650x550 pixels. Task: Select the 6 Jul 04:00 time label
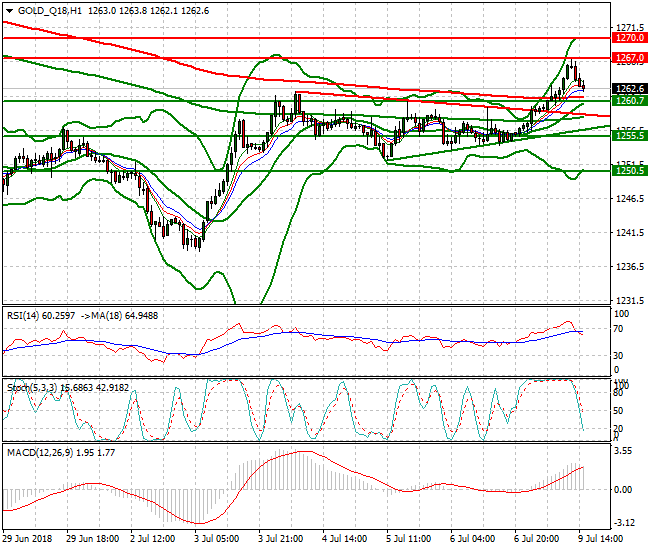tap(473, 539)
